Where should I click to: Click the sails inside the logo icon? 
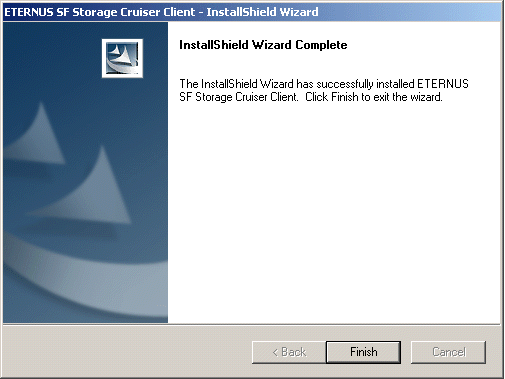point(120,53)
